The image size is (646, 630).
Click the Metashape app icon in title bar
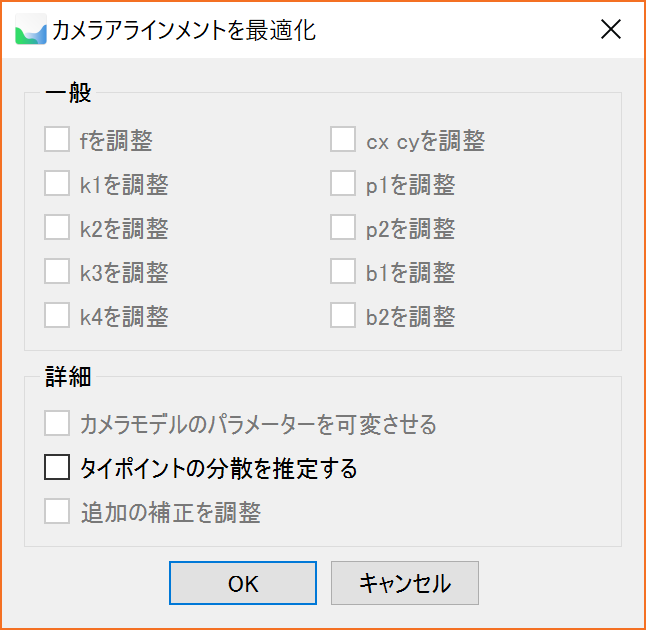[x=31, y=29]
